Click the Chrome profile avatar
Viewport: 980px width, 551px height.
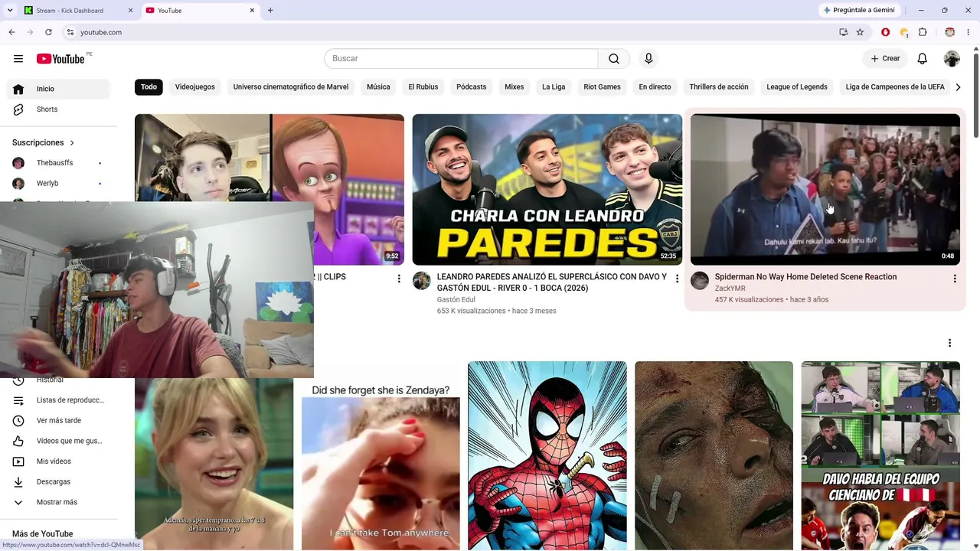pyautogui.click(x=950, y=32)
